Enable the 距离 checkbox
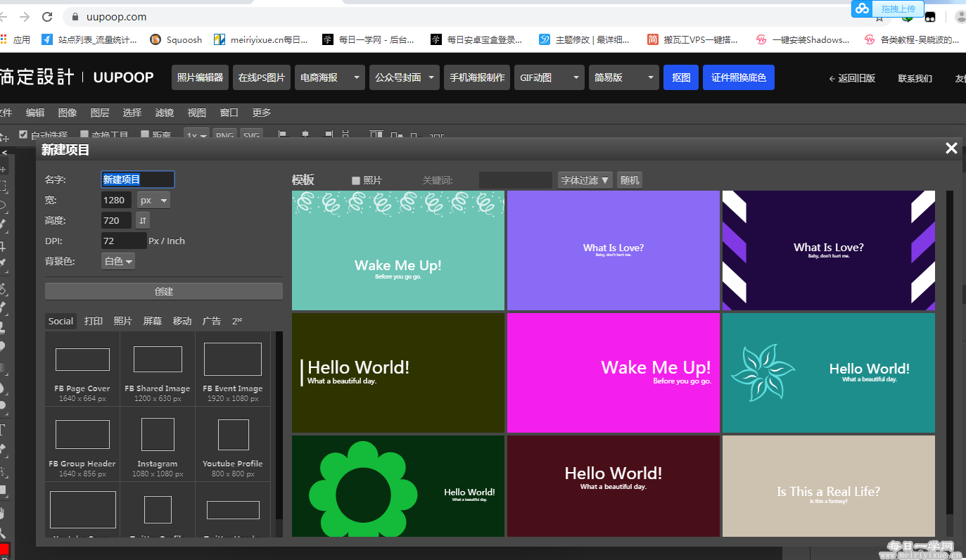This screenshot has height=560, width=966. 145,134
